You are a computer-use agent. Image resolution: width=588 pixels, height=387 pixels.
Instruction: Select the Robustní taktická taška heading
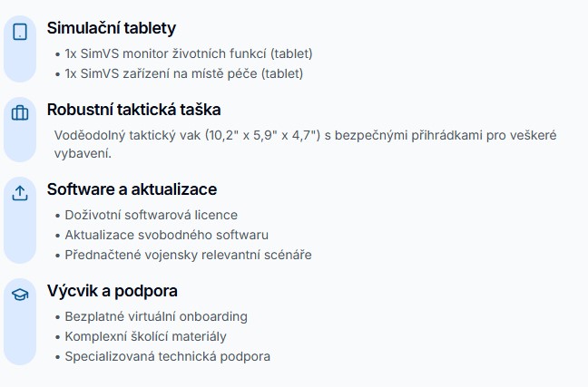coord(133,110)
